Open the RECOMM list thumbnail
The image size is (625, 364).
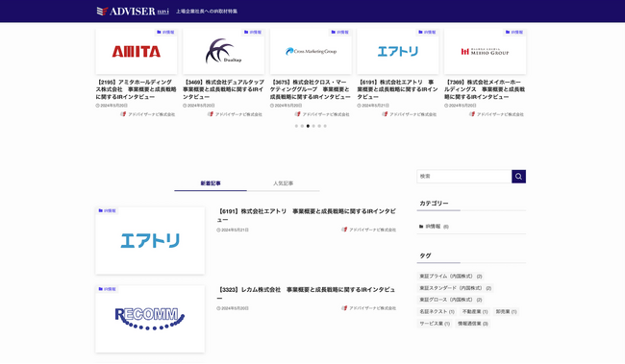pos(150,319)
